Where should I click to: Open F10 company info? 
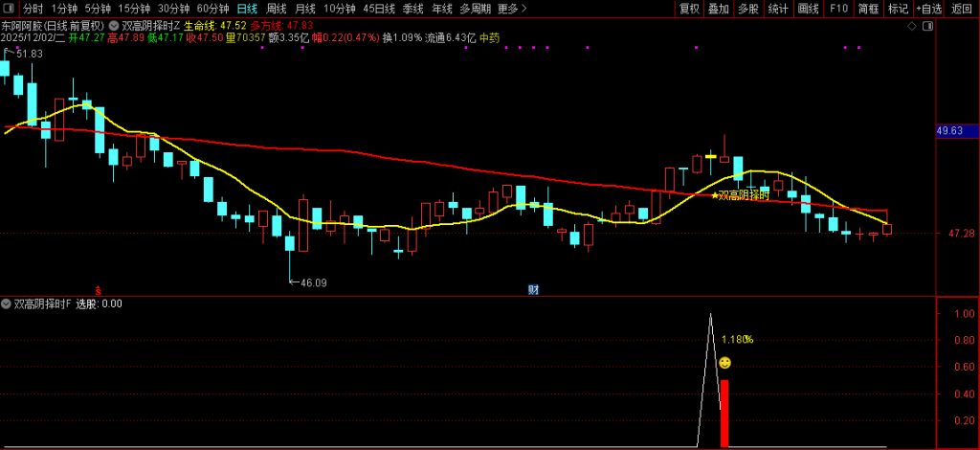click(x=838, y=9)
